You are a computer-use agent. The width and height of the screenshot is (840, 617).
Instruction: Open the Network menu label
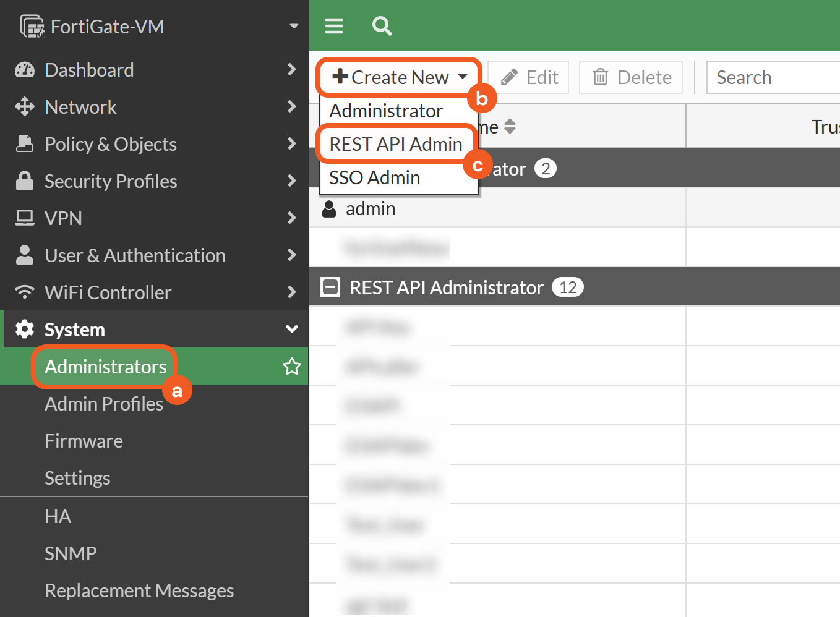pyautogui.click(x=81, y=107)
